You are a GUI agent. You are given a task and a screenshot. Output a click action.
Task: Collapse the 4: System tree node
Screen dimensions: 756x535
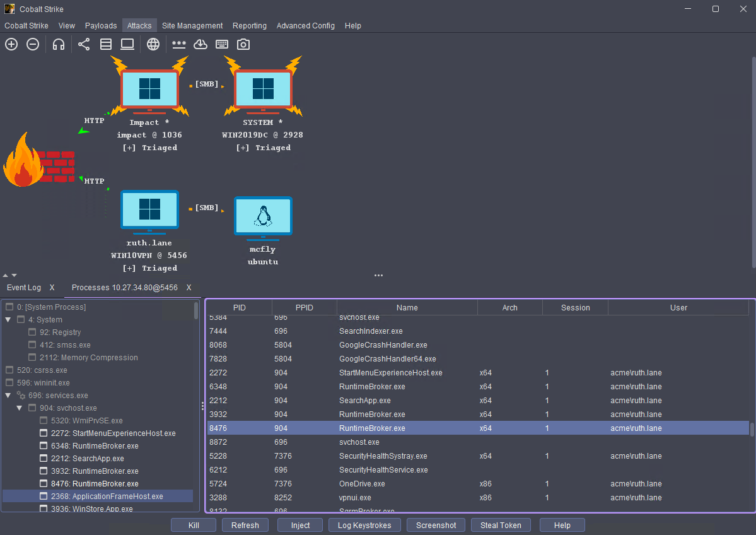tap(8, 320)
